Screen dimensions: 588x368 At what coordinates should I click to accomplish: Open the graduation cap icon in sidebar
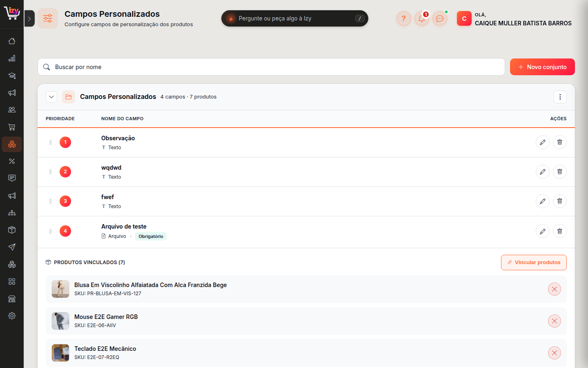[12, 76]
